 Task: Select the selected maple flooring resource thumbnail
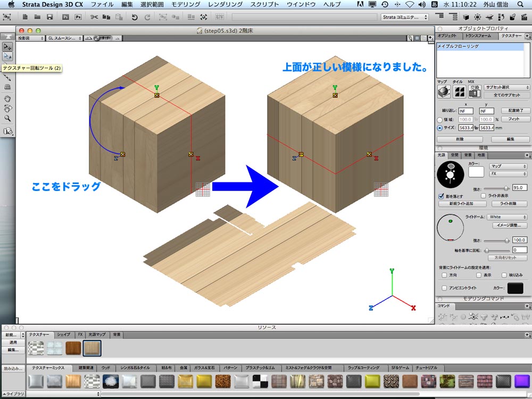(x=92, y=348)
